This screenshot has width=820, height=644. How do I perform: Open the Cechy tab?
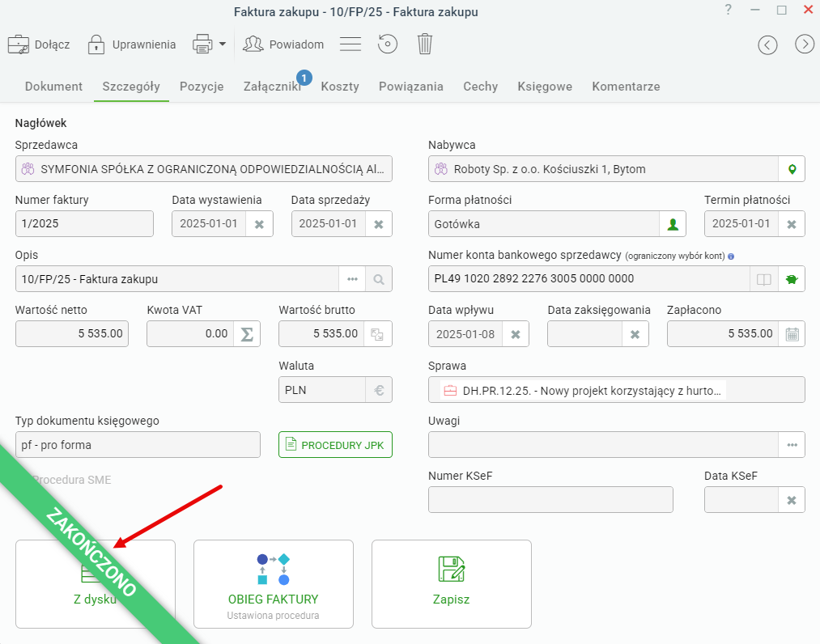pos(481,87)
